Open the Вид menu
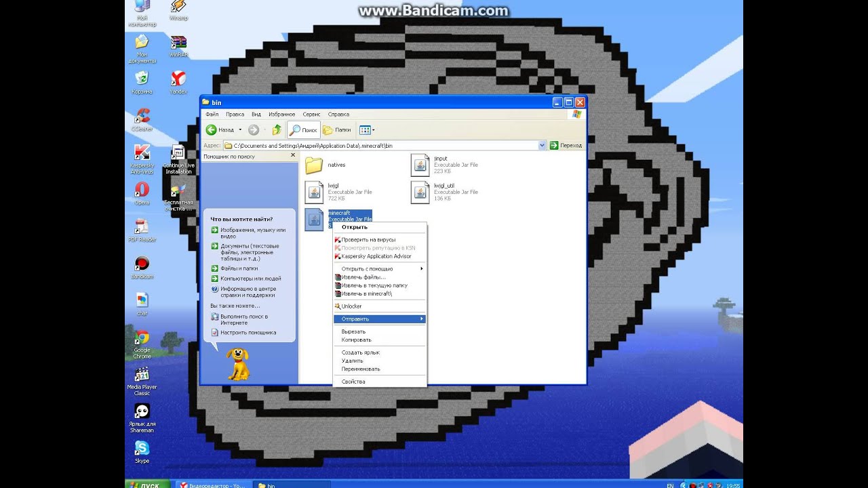This screenshot has height=488, width=868. (256, 115)
